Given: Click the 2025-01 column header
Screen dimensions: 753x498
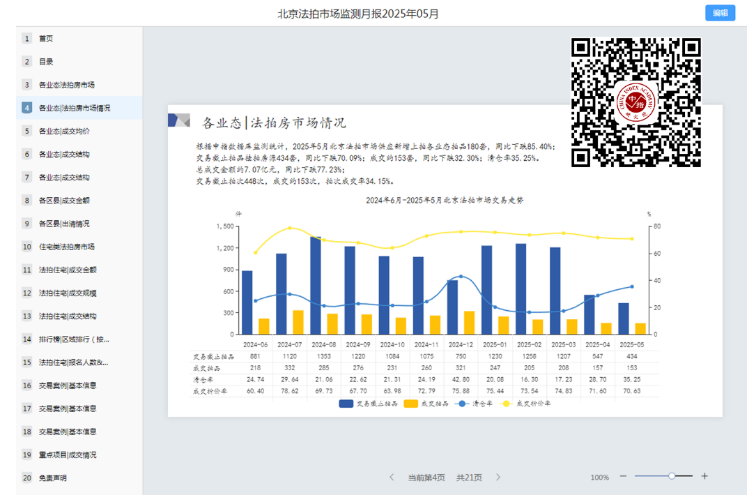Looking at the screenshot, I should [x=495, y=345].
